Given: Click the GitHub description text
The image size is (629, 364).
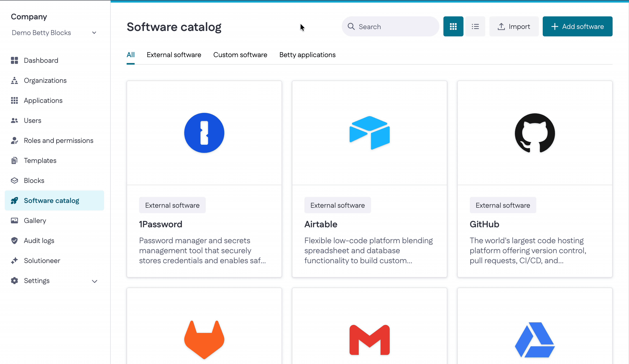Looking at the screenshot, I should (528, 250).
